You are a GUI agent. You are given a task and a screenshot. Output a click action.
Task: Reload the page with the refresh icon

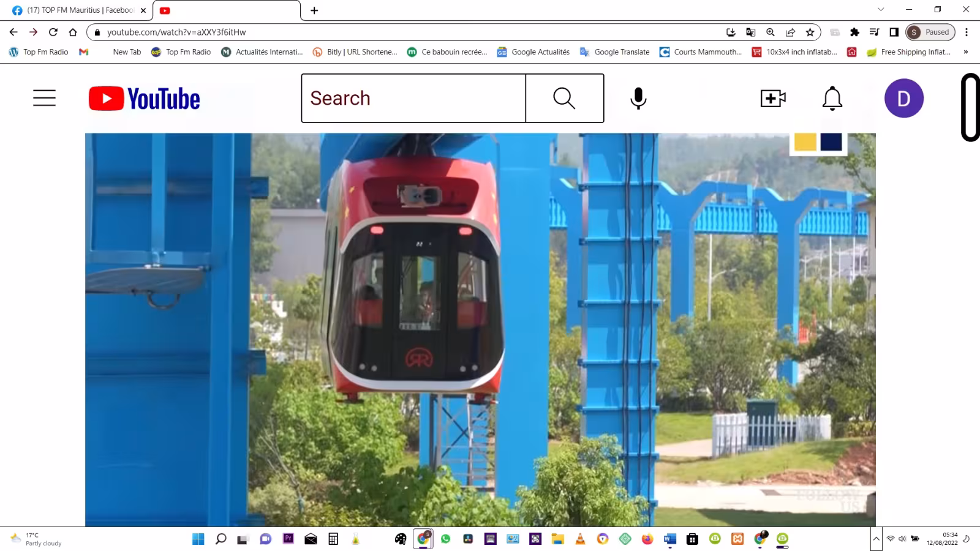(53, 32)
